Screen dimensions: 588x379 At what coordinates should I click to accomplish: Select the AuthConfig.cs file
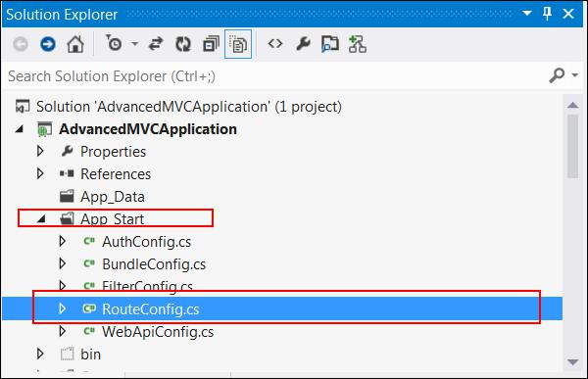[146, 242]
